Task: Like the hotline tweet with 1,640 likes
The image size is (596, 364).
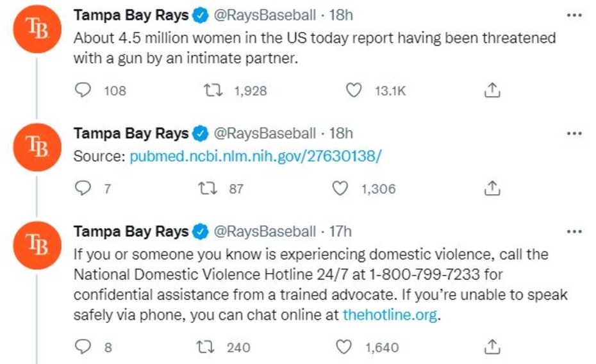Action: pos(344,347)
